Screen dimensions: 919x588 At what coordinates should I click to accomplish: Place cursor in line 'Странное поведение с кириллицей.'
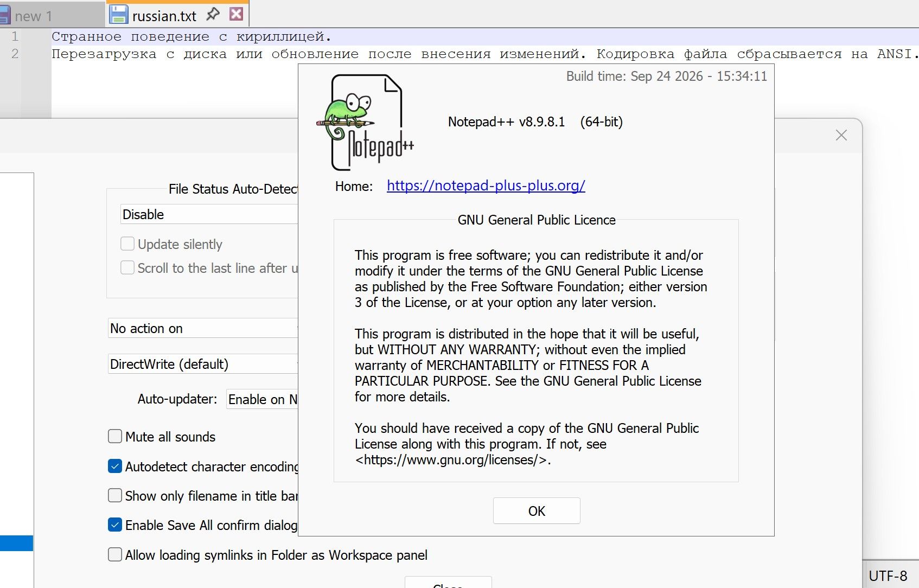192,37
